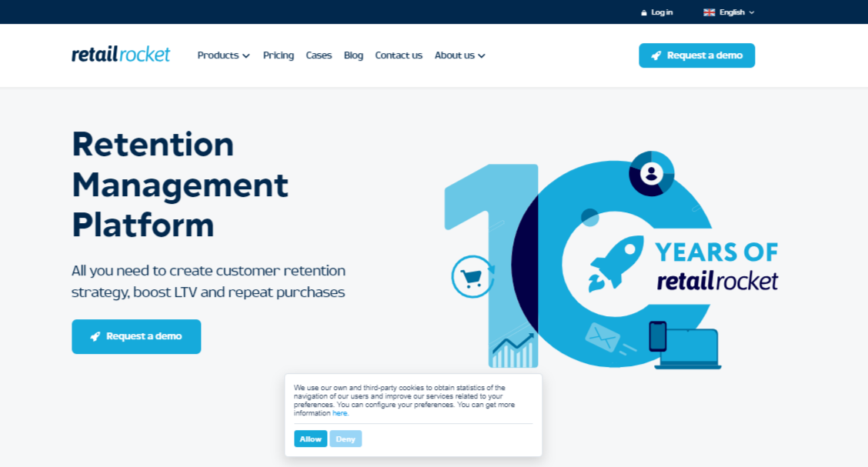Click the lock icon beside Log in

click(644, 12)
